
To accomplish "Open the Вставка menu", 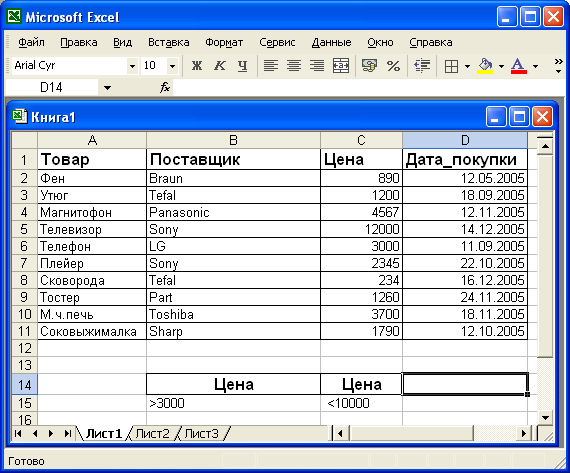I will tap(169, 42).
